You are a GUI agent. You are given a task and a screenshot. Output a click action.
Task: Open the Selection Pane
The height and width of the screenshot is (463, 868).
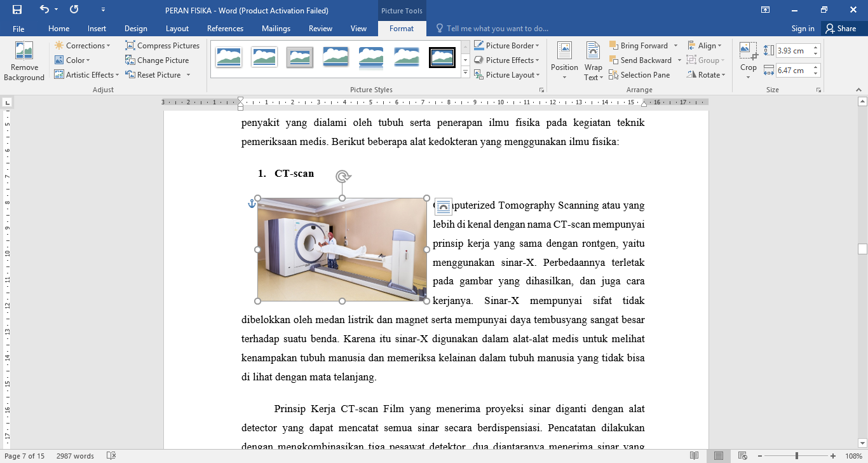[x=639, y=75]
